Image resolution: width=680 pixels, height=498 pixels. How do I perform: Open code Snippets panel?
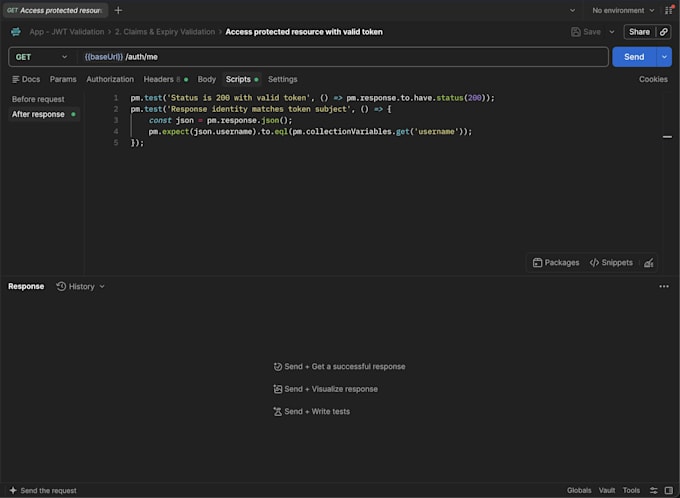[x=611, y=262]
